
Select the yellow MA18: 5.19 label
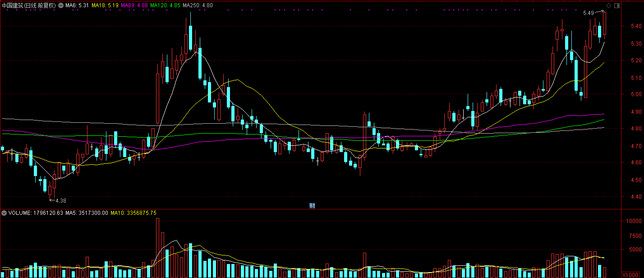pyautogui.click(x=105, y=5)
